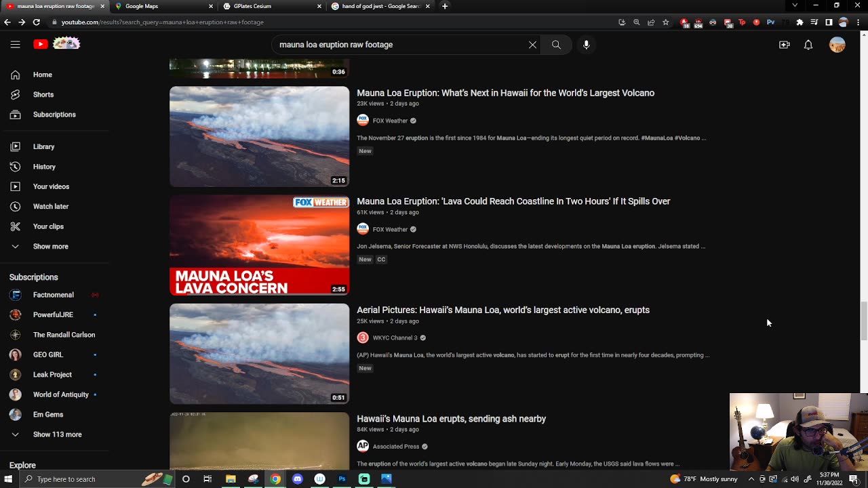Open History in the sidebar

click(x=54, y=167)
